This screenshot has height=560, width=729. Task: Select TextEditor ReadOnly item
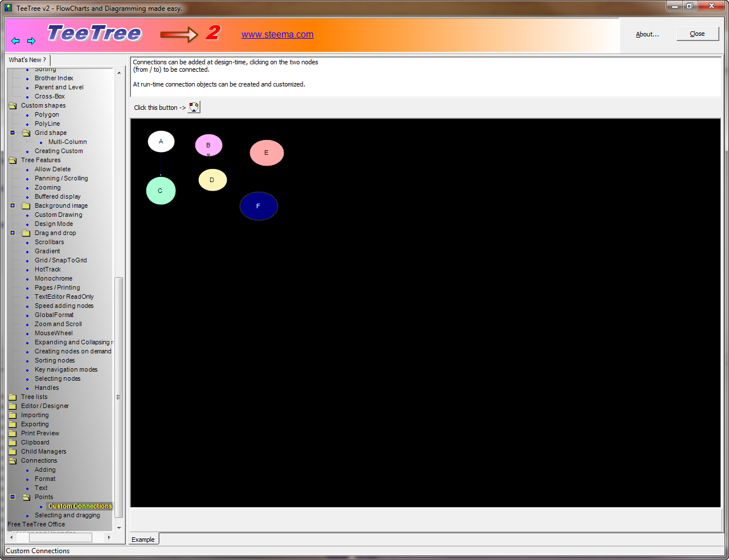point(64,297)
